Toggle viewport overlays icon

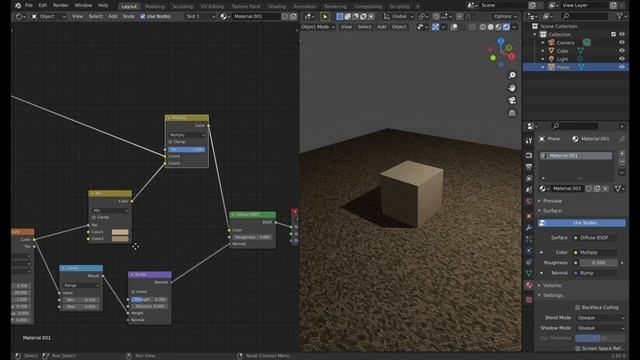point(454,27)
